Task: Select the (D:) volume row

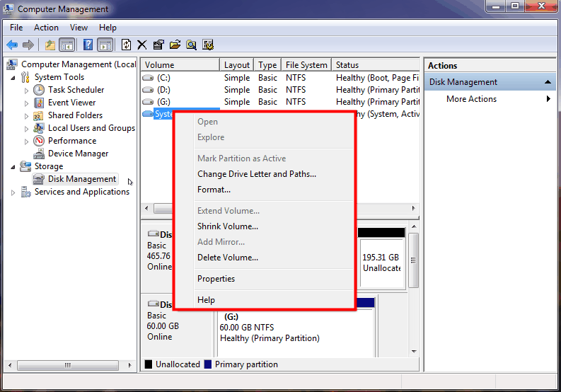Action: [280, 90]
